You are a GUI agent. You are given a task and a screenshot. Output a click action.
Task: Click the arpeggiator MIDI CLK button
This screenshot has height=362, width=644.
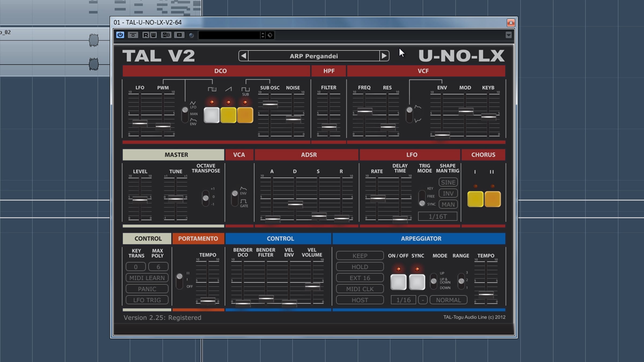[360, 289]
